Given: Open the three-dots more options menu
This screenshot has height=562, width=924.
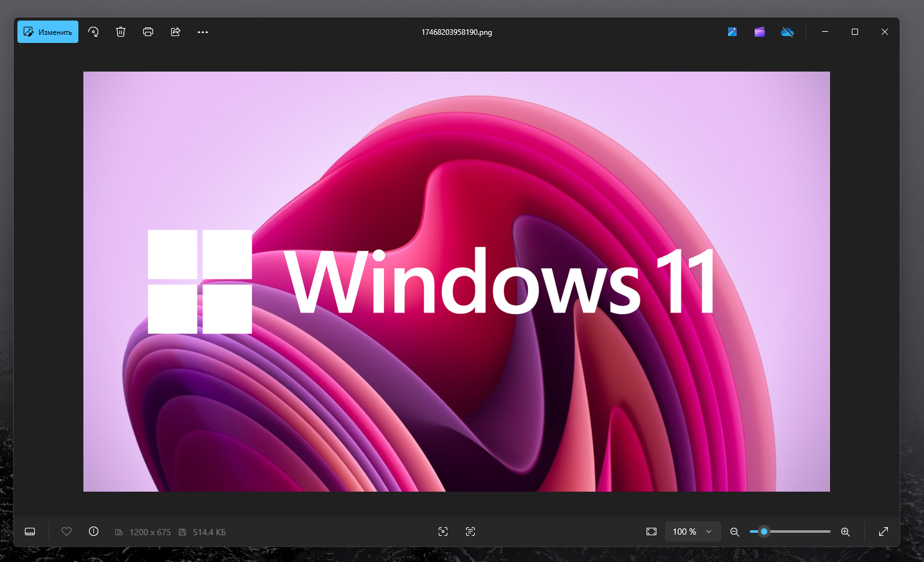Looking at the screenshot, I should click(x=203, y=32).
